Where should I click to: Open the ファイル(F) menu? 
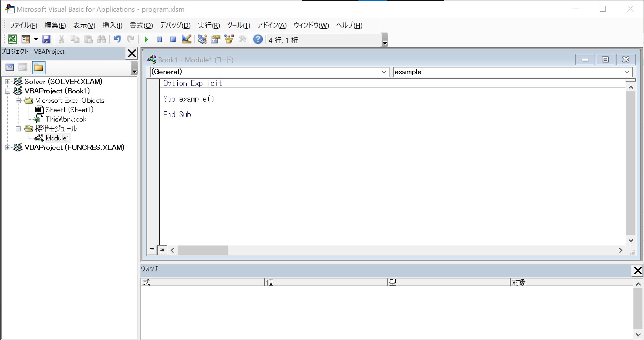point(23,25)
